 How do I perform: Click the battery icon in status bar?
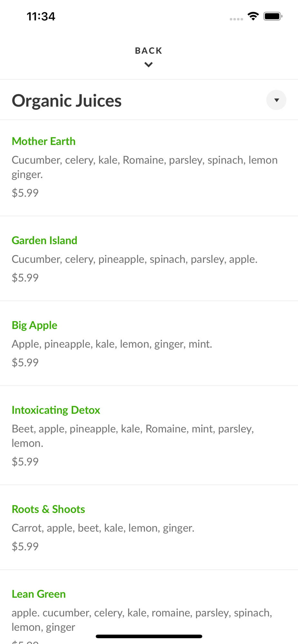point(273,16)
